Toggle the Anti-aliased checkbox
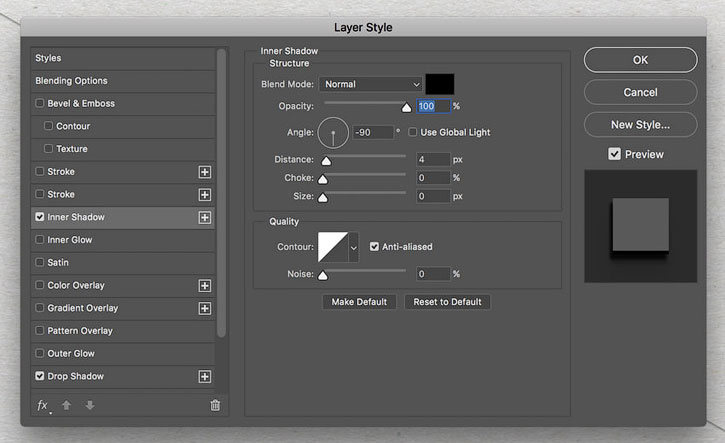725x443 pixels. pos(374,246)
